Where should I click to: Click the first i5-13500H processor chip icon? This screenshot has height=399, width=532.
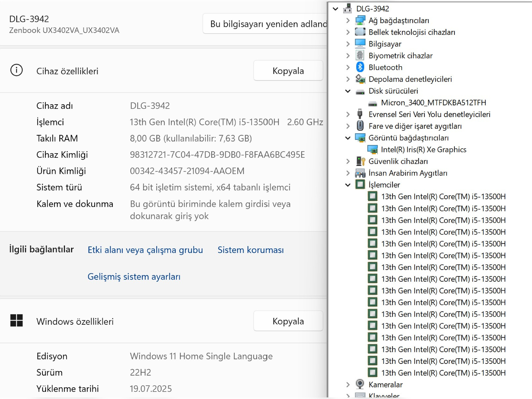coord(372,196)
